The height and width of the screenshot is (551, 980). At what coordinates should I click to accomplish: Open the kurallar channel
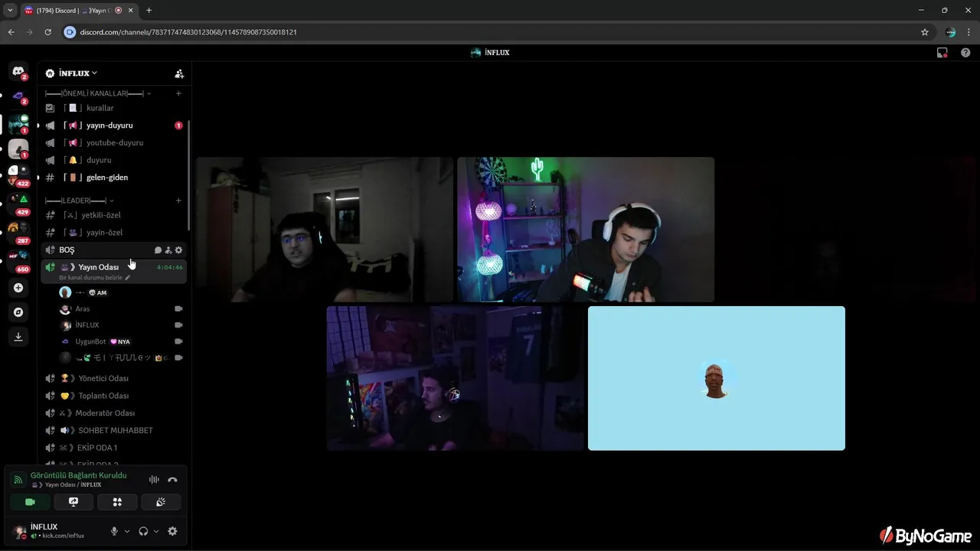point(113,108)
